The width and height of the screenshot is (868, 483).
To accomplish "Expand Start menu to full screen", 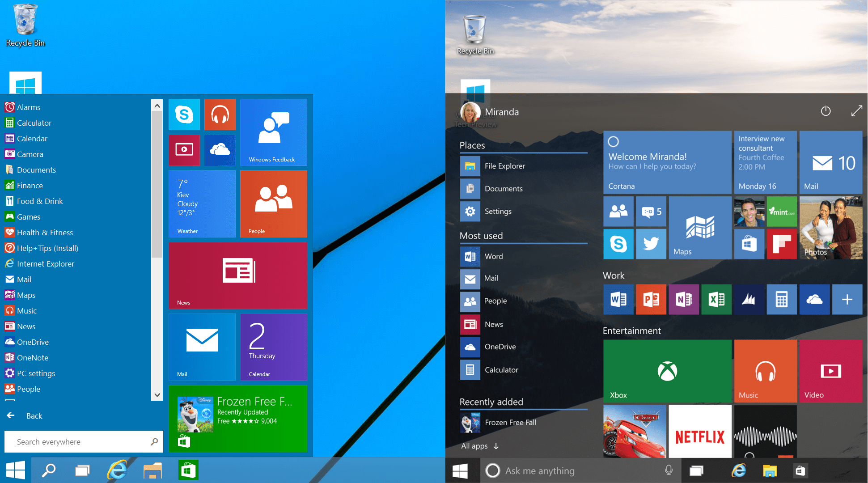I will [856, 111].
